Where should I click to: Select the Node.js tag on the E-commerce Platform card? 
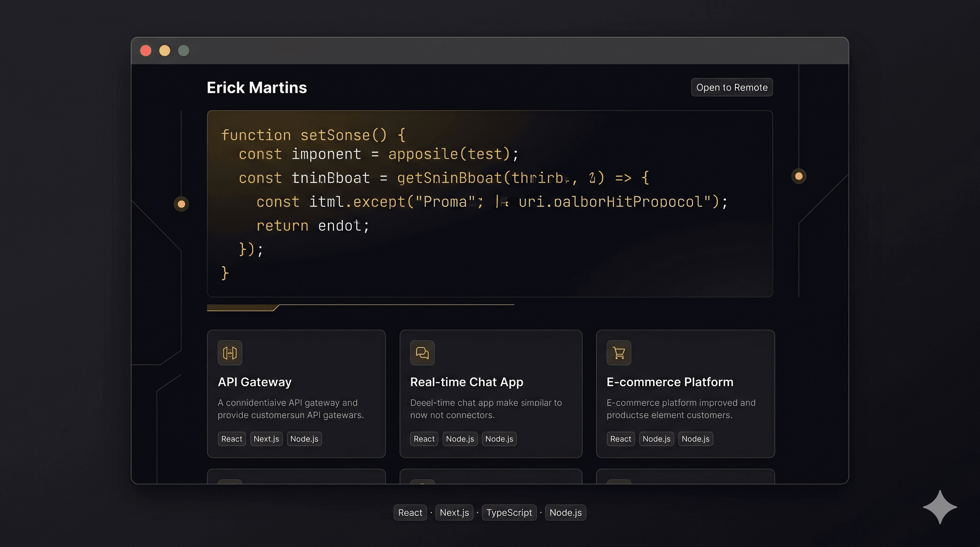pyautogui.click(x=656, y=439)
